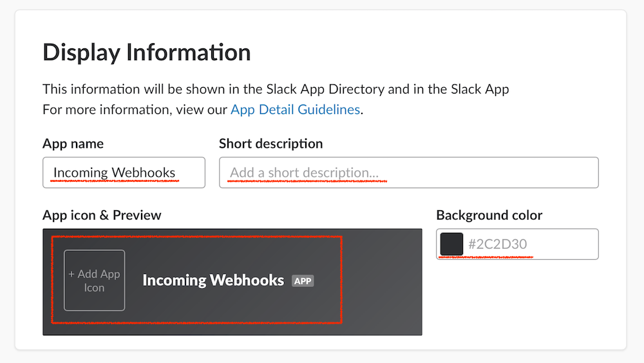Focus the App name input field
Viewport: 644px width, 363px height.
coord(124,173)
